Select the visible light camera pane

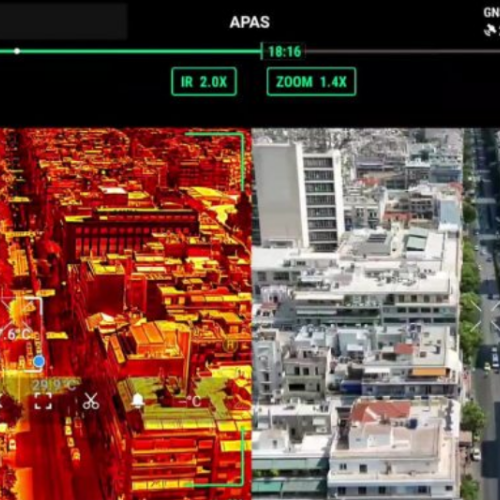[x=376, y=314]
